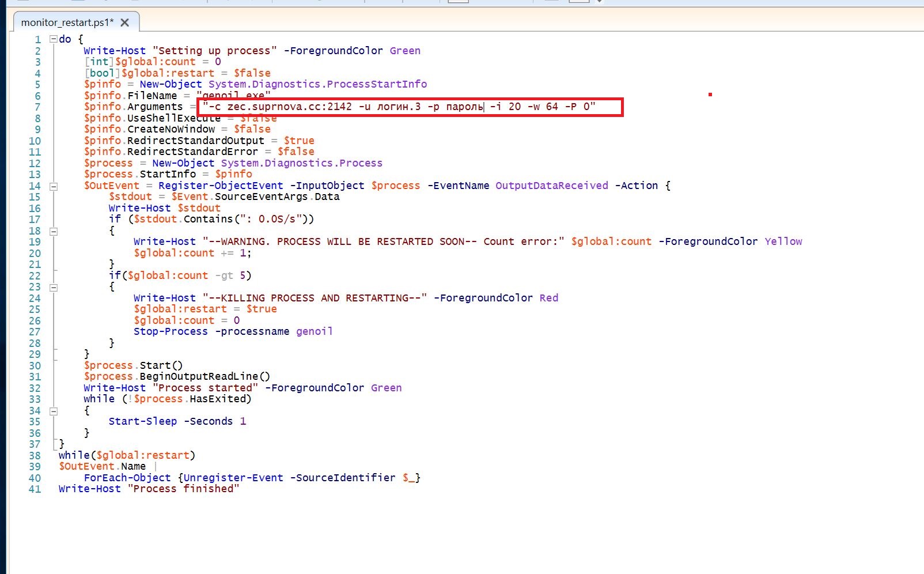
Task: Click line number 41 in the gutter
Action: point(35,489)
